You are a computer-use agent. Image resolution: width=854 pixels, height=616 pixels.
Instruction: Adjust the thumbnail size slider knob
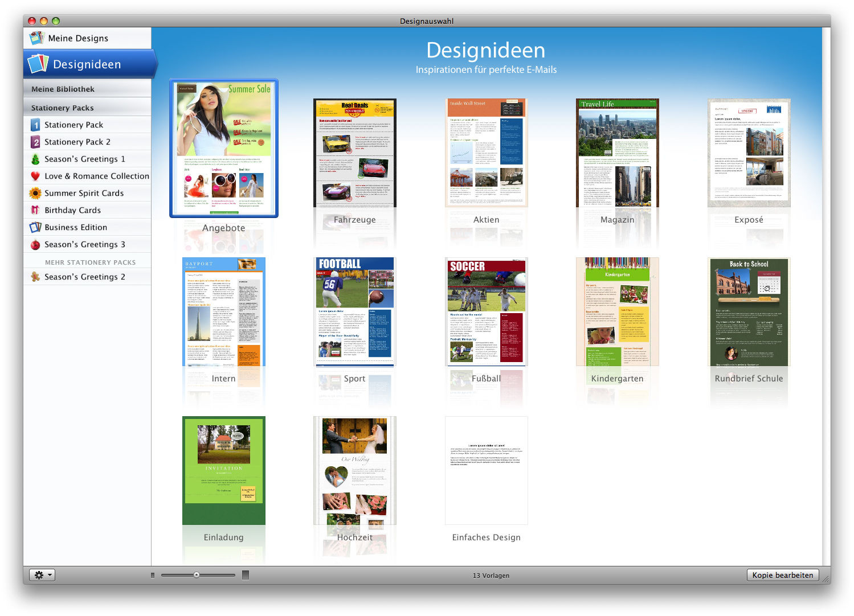197,575
